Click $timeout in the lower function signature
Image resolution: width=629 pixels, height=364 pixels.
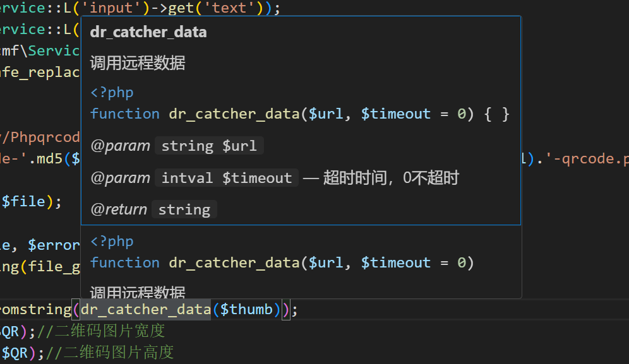tap(395, 262)
